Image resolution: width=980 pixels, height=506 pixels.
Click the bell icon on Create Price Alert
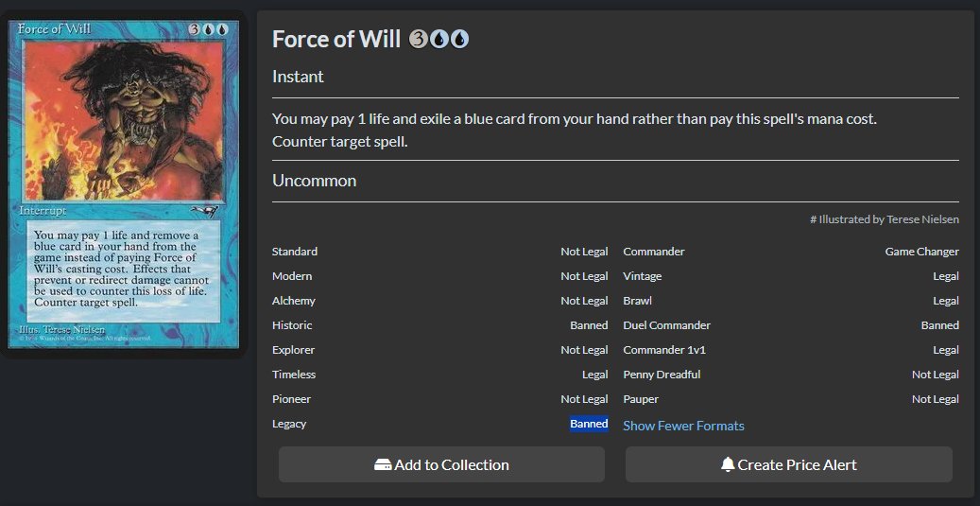coord(728,464)
